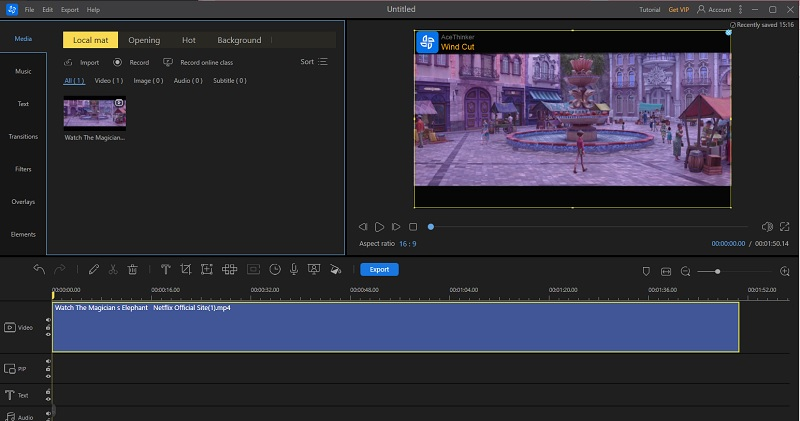
Task: Mute the Audio track speaker toggle
Action: click(48, 413)
